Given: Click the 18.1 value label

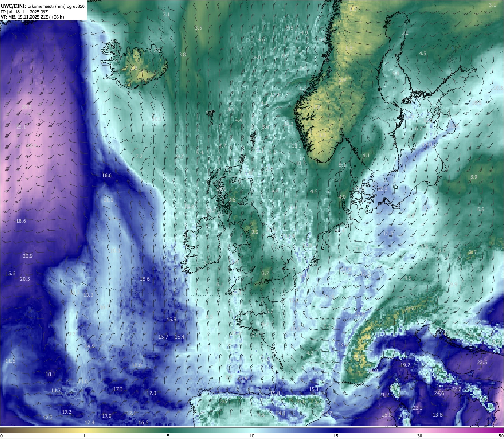Looking at the screenshot, I should tap(50, 374).
